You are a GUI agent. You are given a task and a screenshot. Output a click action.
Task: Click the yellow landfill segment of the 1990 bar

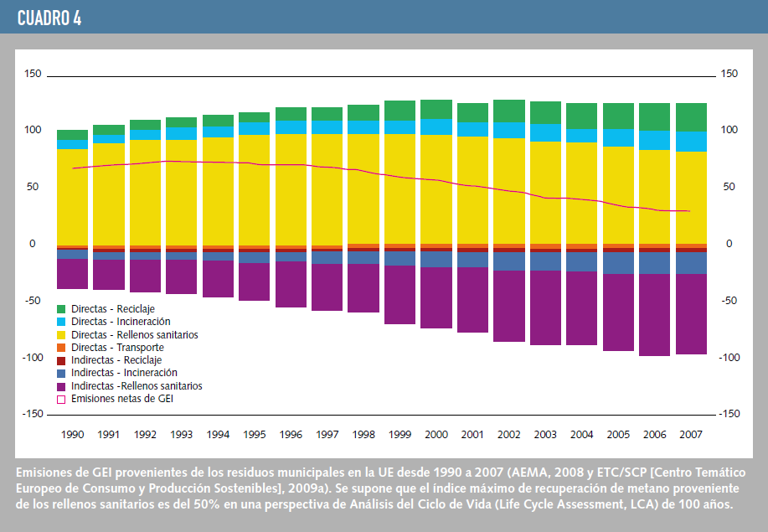pyautogui.click(x=72, y=197)
